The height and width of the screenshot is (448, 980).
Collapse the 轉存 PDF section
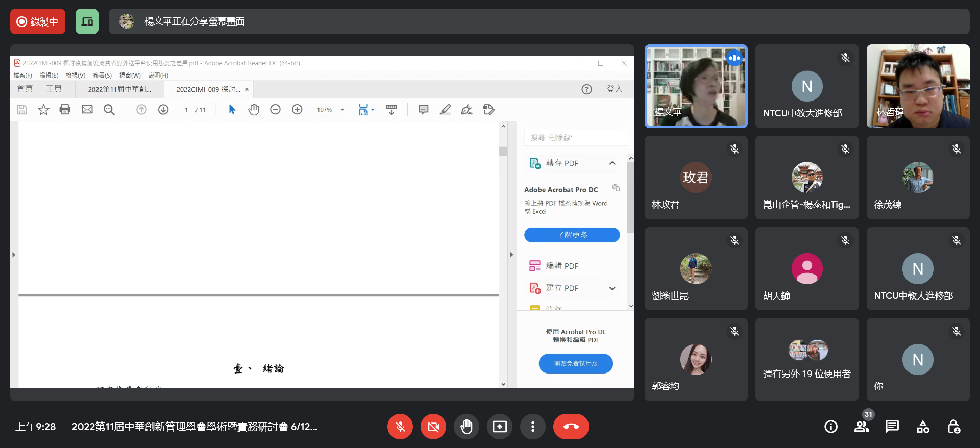(612, 163)
